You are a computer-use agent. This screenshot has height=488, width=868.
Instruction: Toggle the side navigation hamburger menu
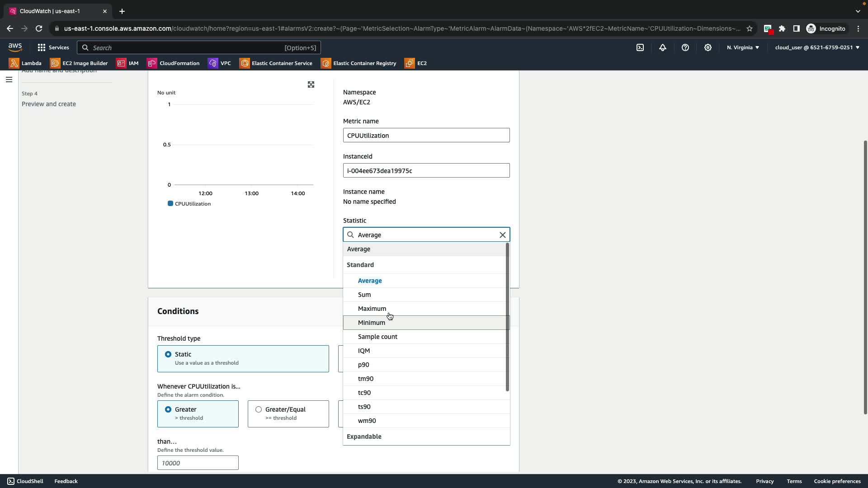[9, 80]
